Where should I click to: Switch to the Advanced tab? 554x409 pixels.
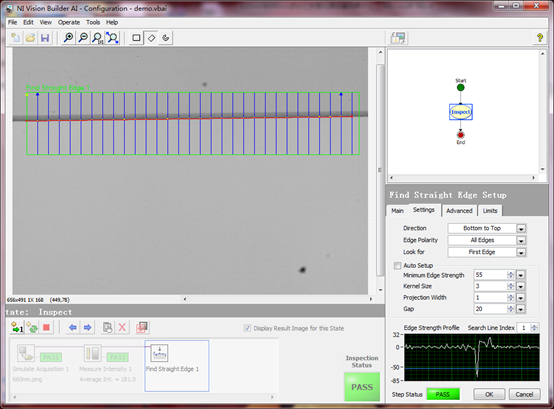point(459,211)
